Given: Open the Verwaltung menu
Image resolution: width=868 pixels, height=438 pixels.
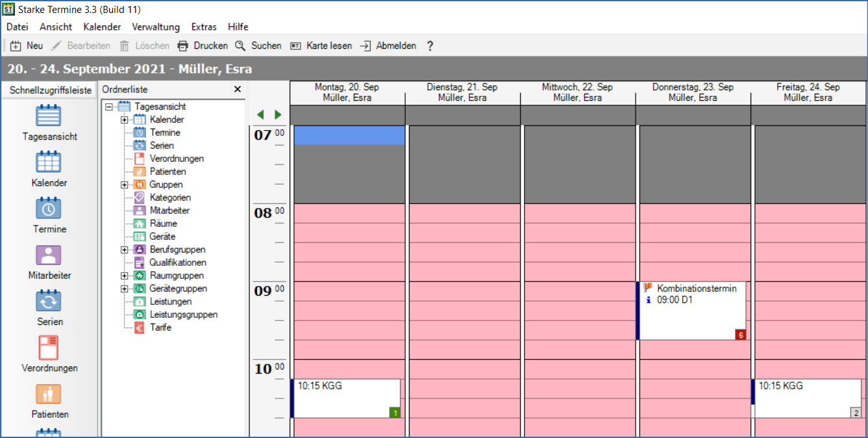Looking at the screenshot, I should (x=155, y=27).
